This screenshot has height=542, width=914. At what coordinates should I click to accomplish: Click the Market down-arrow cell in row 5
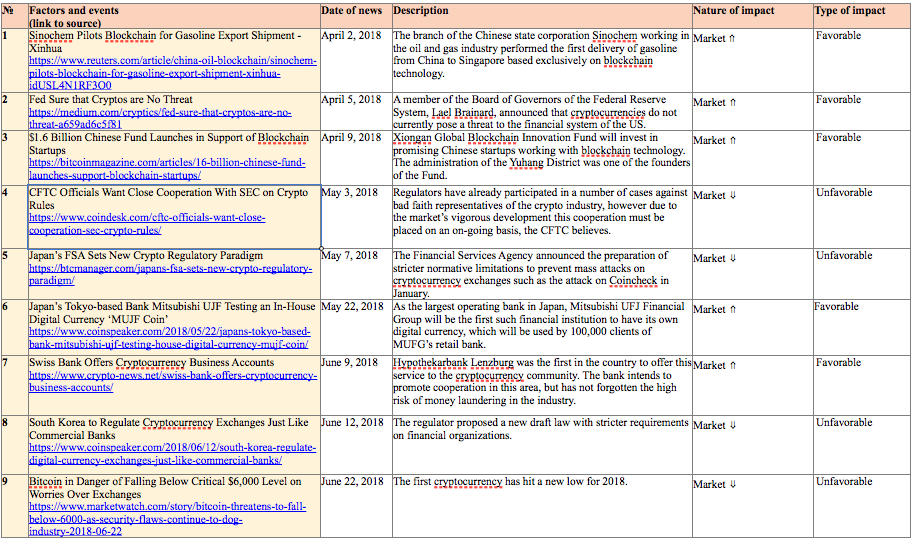753,274
